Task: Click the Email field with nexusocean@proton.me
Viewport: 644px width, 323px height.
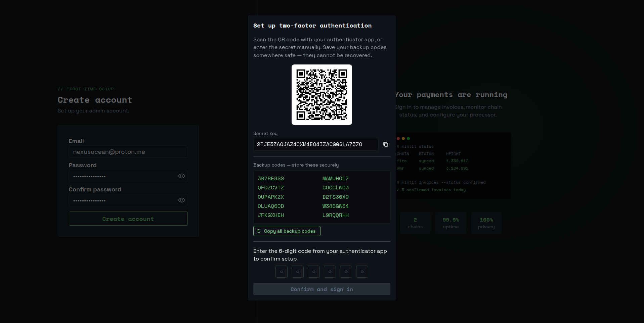Action: tap(128, 152)
